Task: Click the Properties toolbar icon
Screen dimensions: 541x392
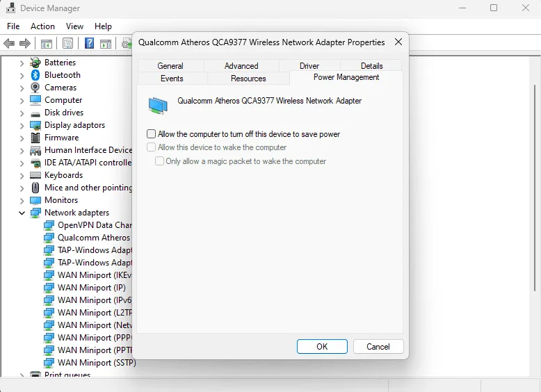Action: click(x=67, y=44)
